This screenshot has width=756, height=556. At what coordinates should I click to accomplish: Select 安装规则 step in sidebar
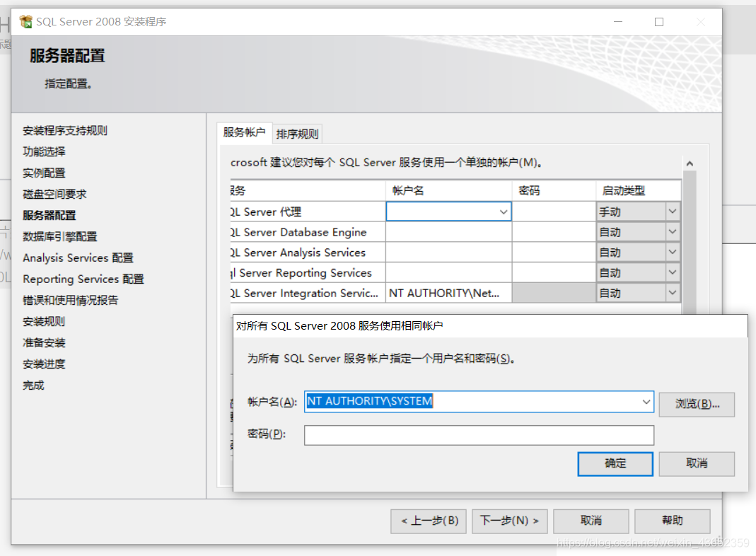pyautogui.click(x=44, y=322)
